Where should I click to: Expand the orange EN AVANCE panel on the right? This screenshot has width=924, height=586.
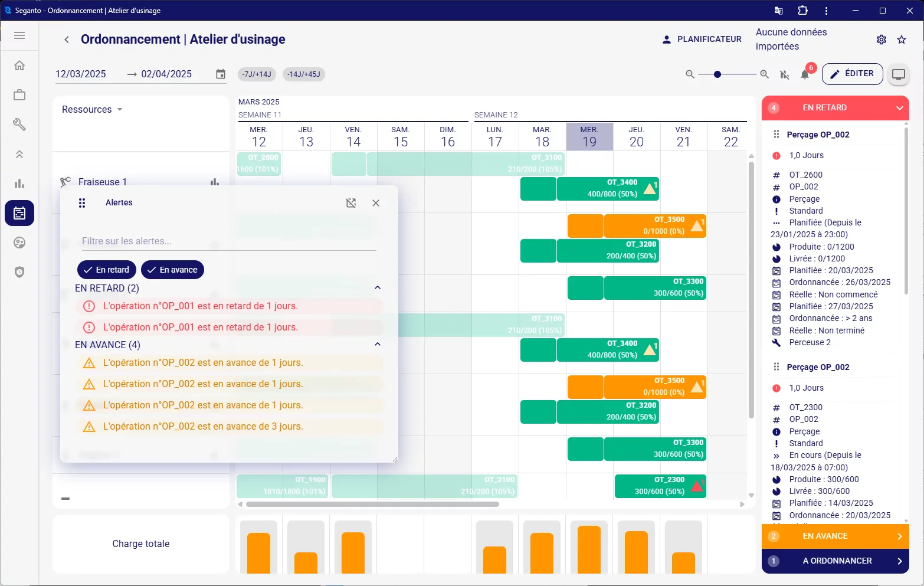click(x=835, y=536)
